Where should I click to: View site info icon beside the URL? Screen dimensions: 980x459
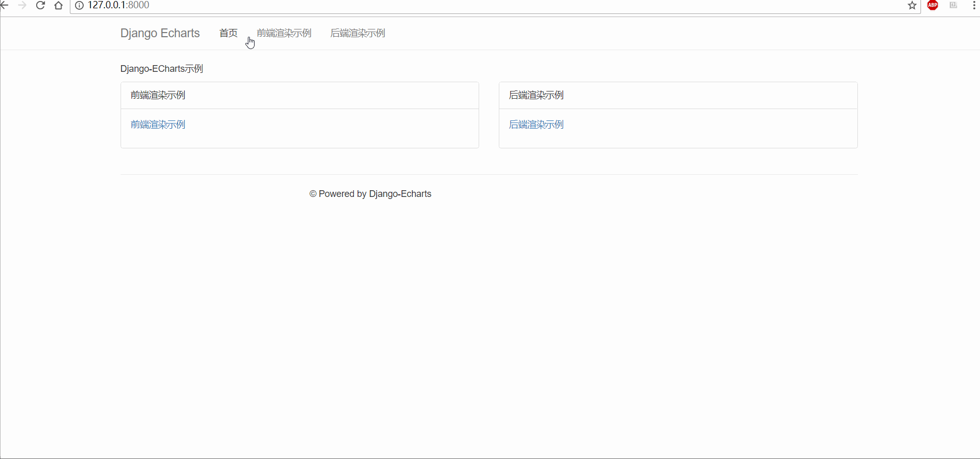pos(79,5)
